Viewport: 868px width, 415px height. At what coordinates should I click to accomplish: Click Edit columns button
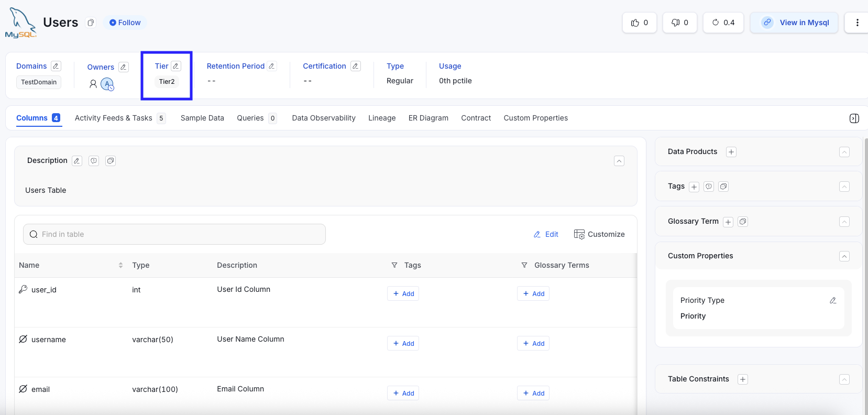546,234
